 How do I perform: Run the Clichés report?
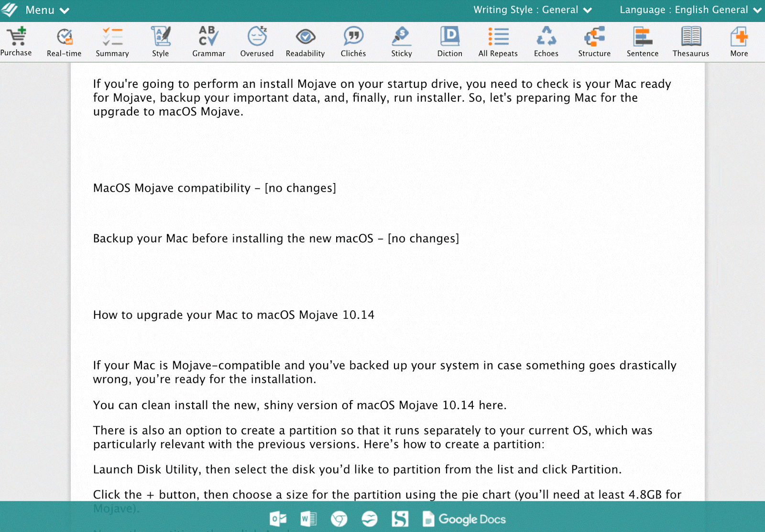(353, 42)
